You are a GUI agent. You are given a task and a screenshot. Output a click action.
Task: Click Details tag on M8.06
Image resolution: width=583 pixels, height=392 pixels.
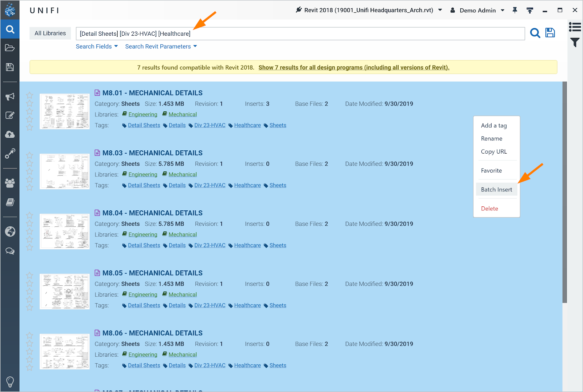[177, 365]
